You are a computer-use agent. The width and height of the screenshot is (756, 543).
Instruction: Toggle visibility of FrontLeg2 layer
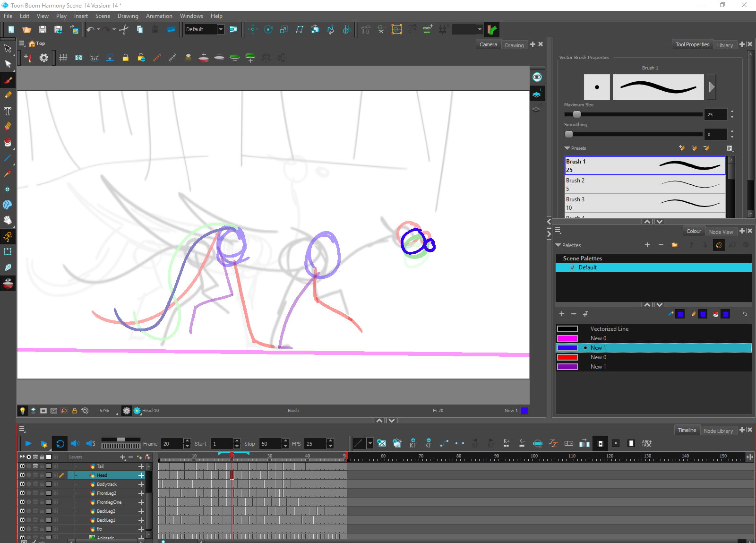(x=22, y=493)
